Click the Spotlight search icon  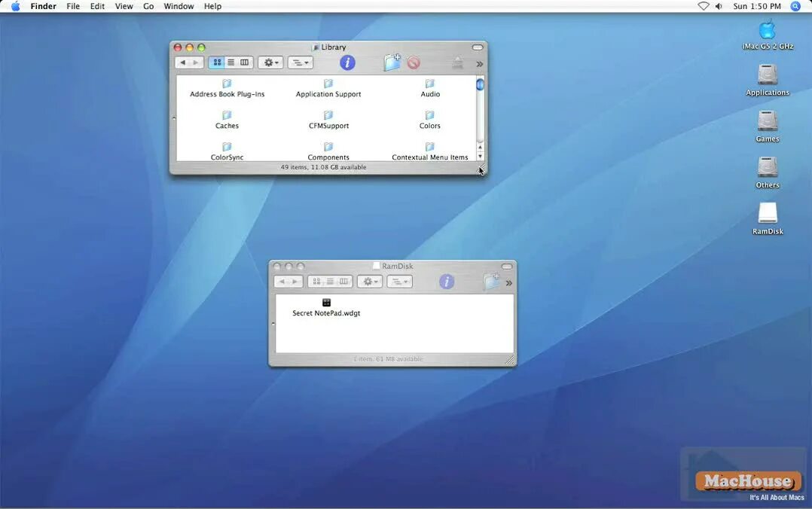pos(795,6)
